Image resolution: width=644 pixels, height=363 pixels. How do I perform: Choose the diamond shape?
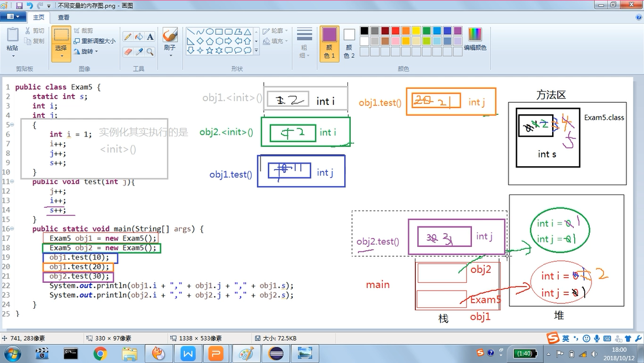[200, 41]
